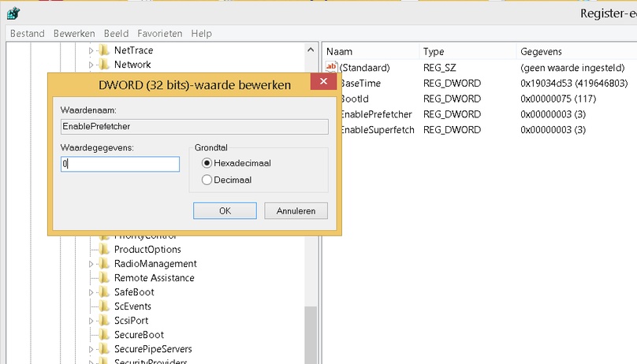This screenshot has height=364, width=637.
Task: Click 0x00000003 (3) in EnableSuperfetch row
Action: 553,130
